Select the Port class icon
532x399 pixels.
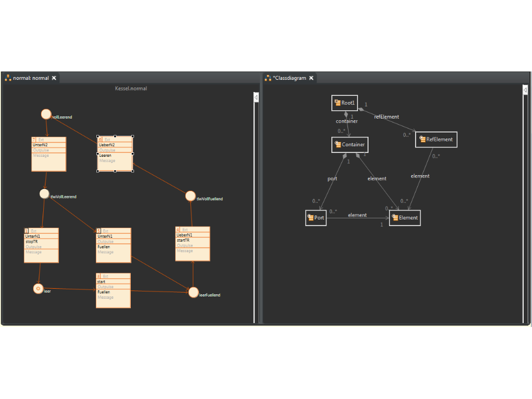[x=310, y=218]
